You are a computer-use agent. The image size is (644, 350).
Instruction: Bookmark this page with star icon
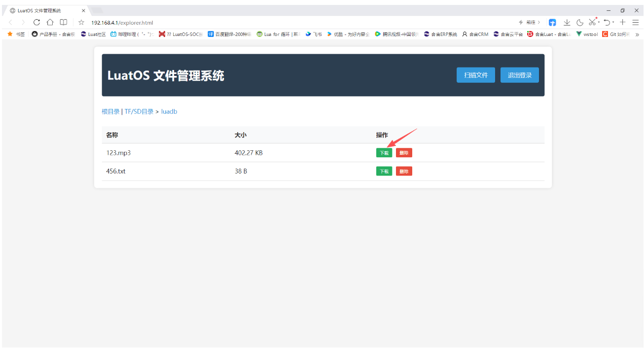pos(81,22)
